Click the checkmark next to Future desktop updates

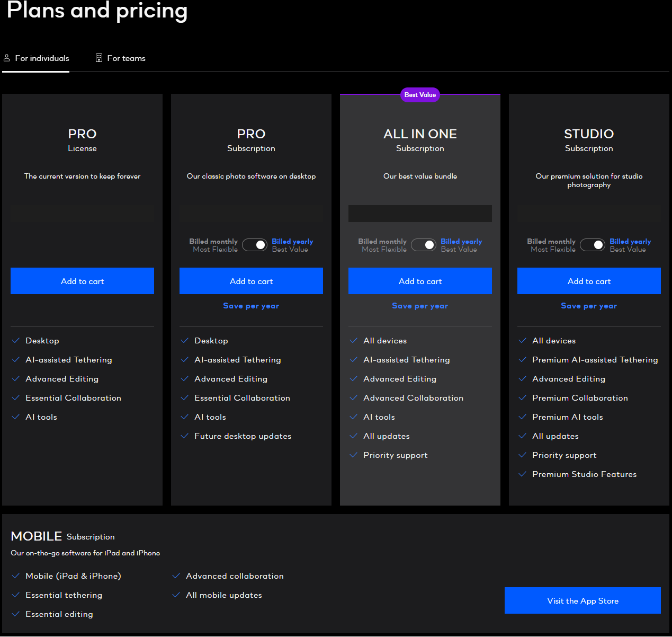[x=184, y=436]
